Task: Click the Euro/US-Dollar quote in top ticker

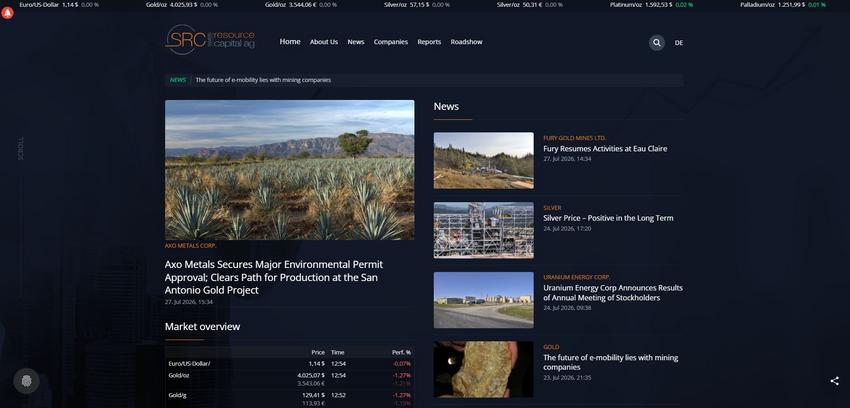Action: click(x=59, y=4)
